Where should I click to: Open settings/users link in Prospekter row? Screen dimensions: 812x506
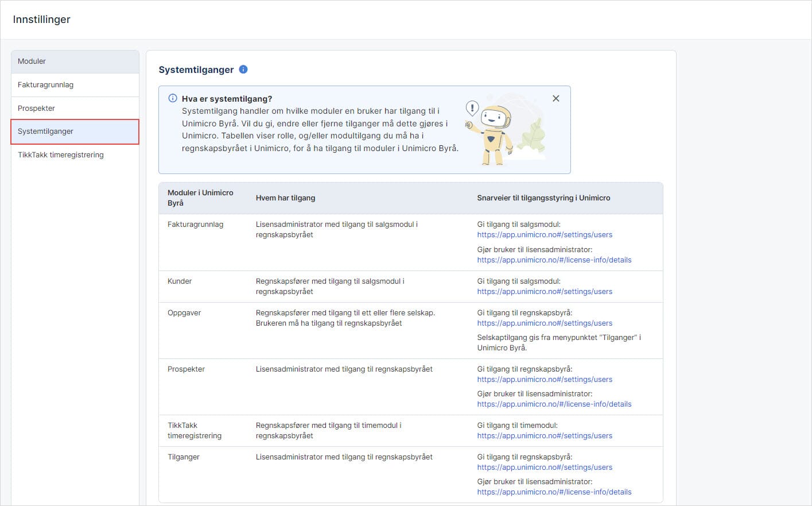545,380
